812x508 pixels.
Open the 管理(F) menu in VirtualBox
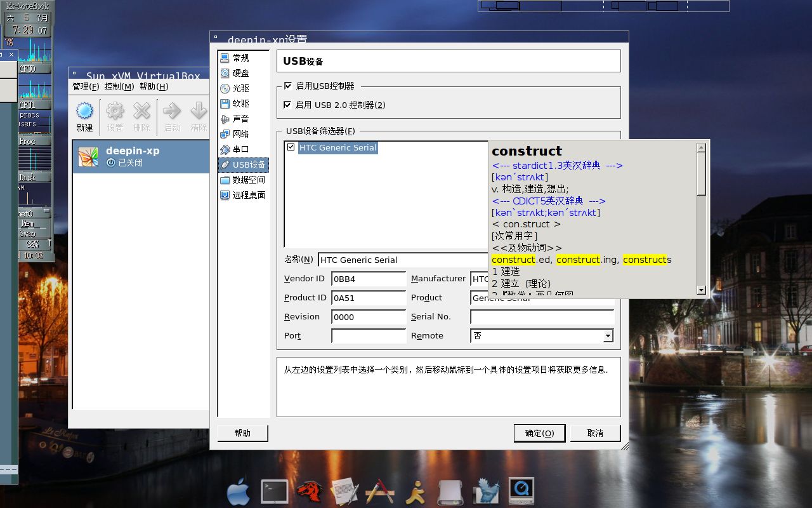coord(86,87)
